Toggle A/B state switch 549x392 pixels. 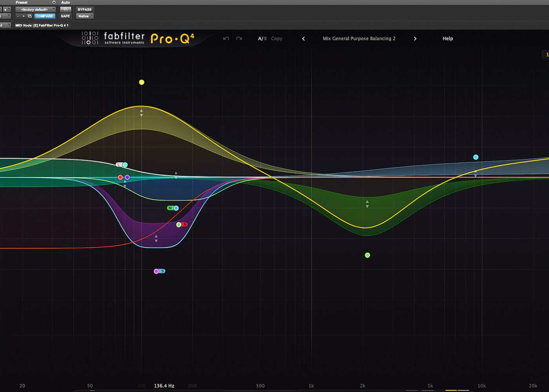click(262, 38)
